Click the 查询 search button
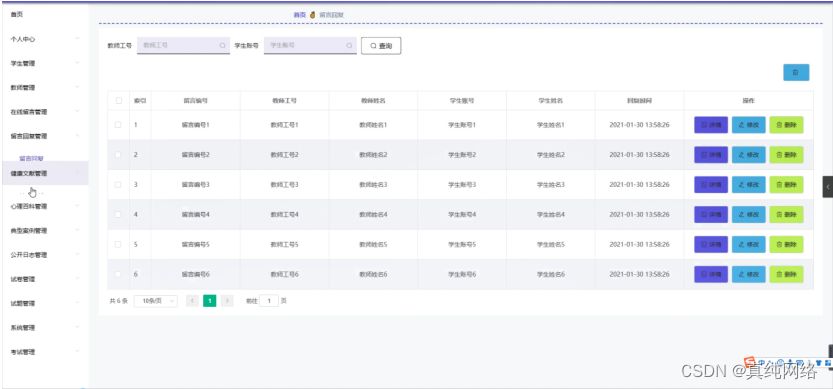This screenshot has width=833, height=389. pyautogui.click(x=381, y=46)
